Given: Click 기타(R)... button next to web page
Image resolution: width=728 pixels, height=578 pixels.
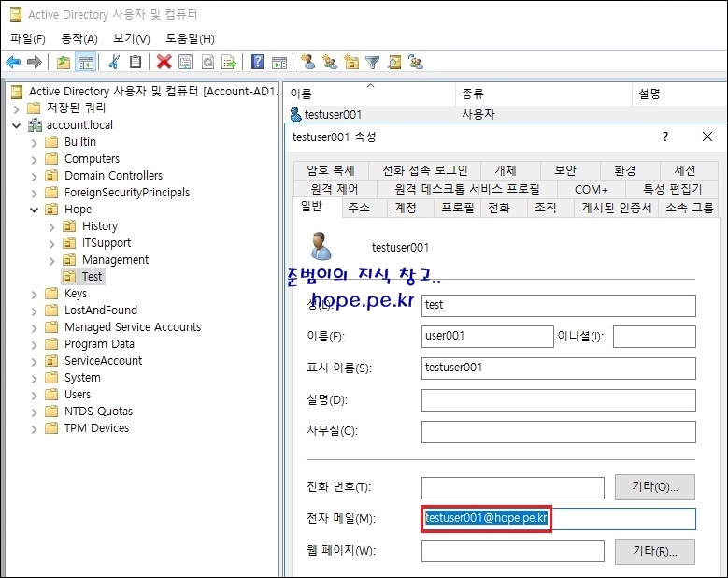Looking at the screenshot, I should [655, 552].
